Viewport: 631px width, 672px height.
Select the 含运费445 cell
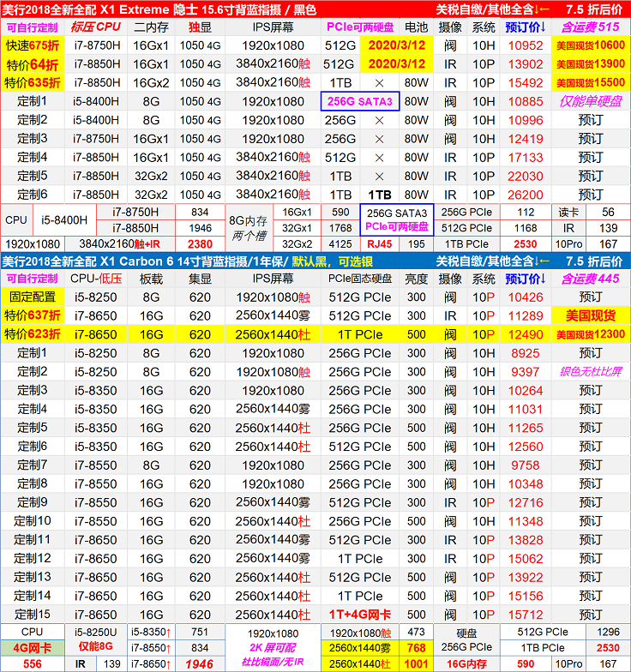pyautogui.click(x=591, y=279)
